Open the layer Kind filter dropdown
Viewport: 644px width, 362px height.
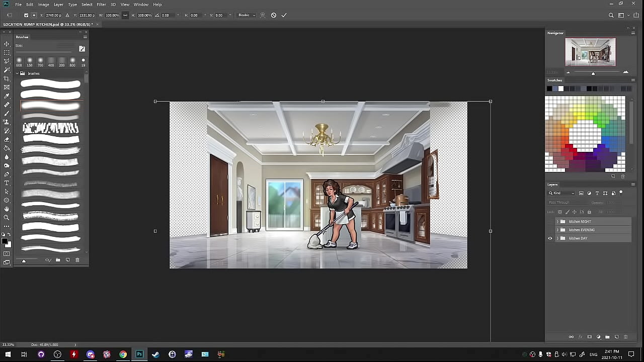pos(561,193)
